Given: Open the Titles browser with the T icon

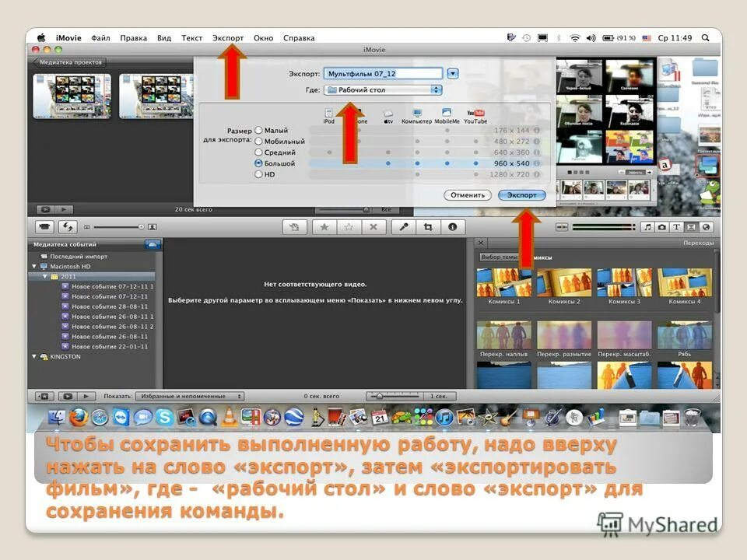Looking at the screenshot, I should [678, 226].
